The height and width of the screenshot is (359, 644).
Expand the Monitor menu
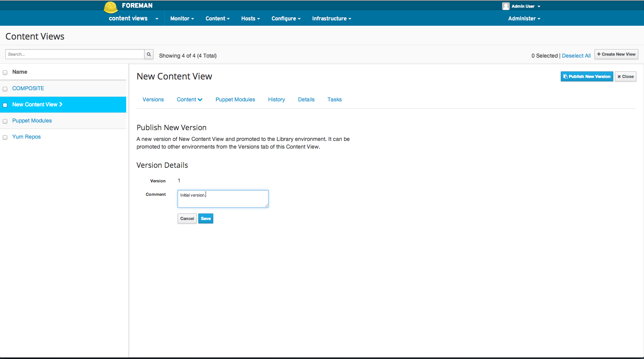[182, 18]
